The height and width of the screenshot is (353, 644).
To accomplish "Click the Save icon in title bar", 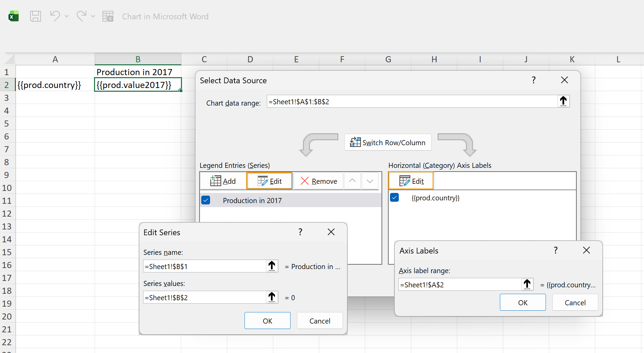I will (36, 16).
